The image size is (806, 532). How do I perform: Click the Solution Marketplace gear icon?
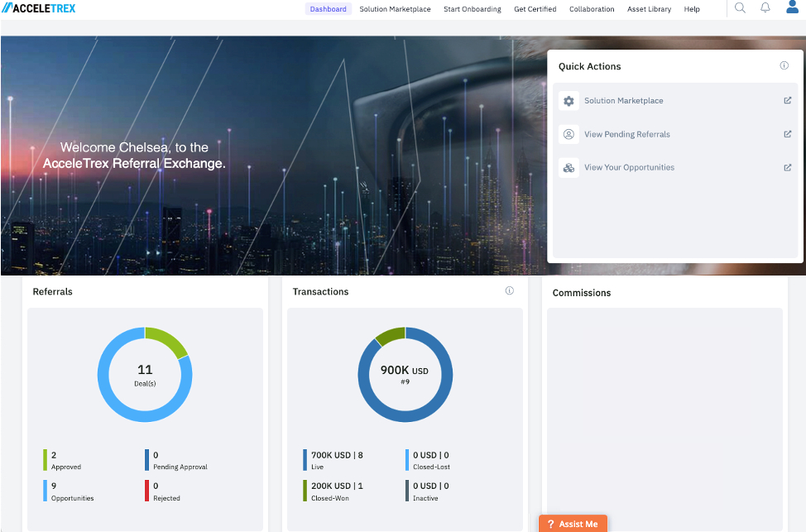[x=569, y=101]
